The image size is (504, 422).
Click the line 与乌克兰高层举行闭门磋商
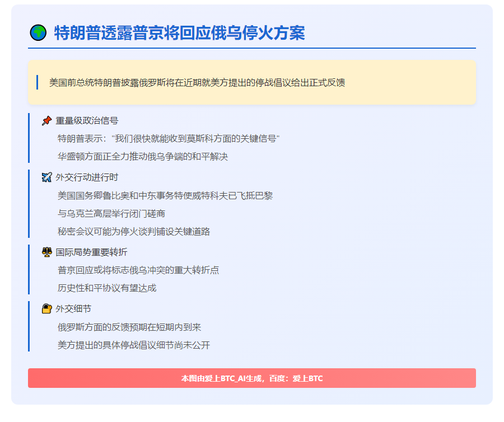[111, 214]
